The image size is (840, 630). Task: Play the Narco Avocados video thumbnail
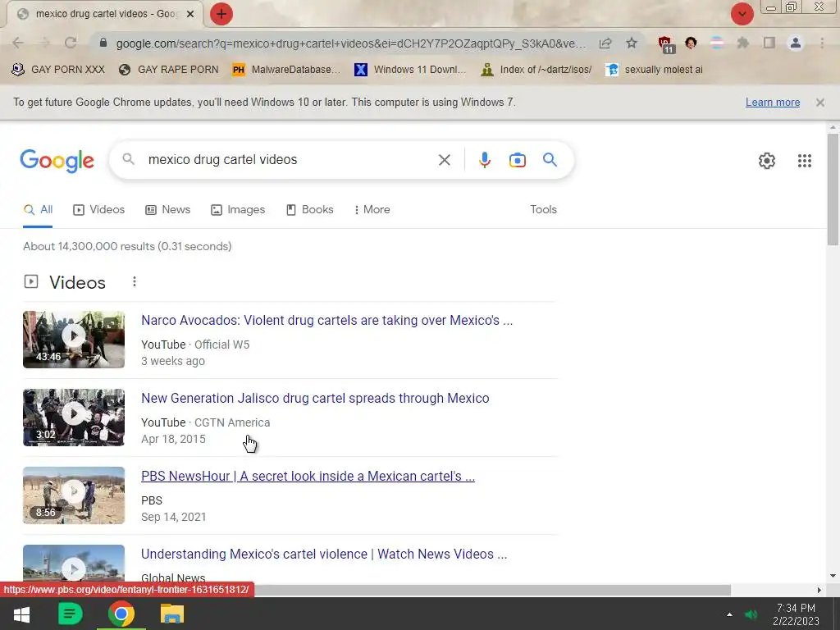click(74, 340)
